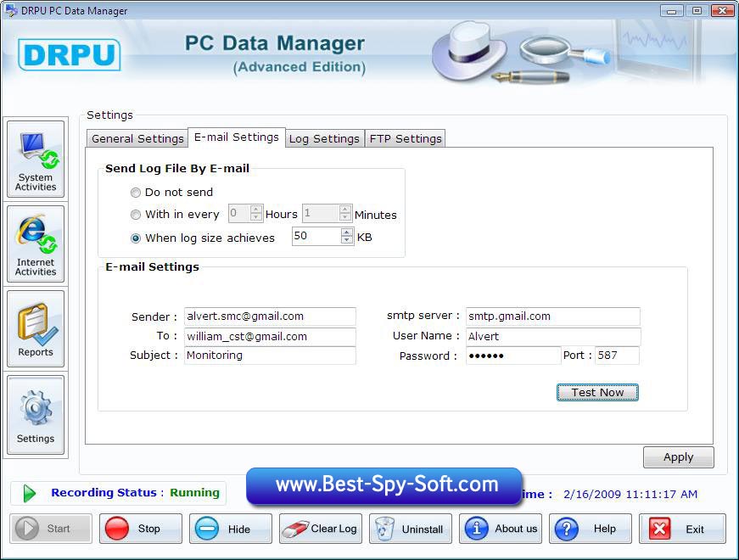Click the Send Log File By E-mail heading

177,168
